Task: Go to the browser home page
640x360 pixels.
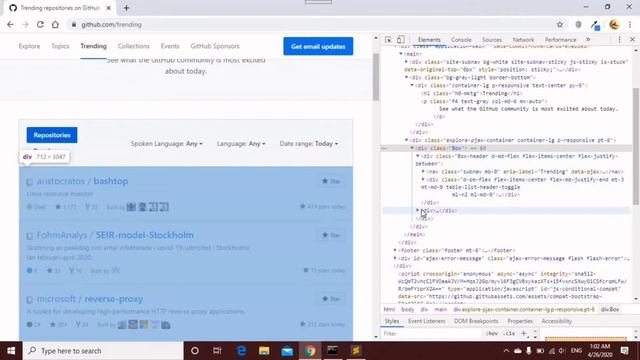Action: coord(55,24)
